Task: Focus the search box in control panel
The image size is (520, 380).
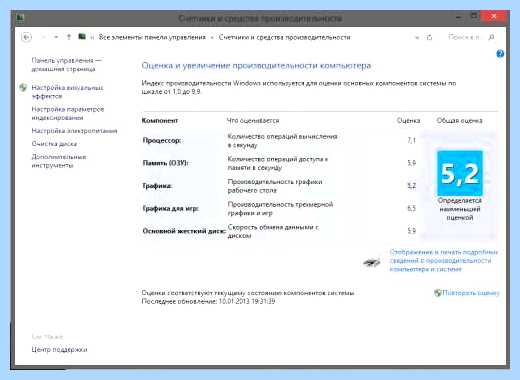Action: [464, 37]
